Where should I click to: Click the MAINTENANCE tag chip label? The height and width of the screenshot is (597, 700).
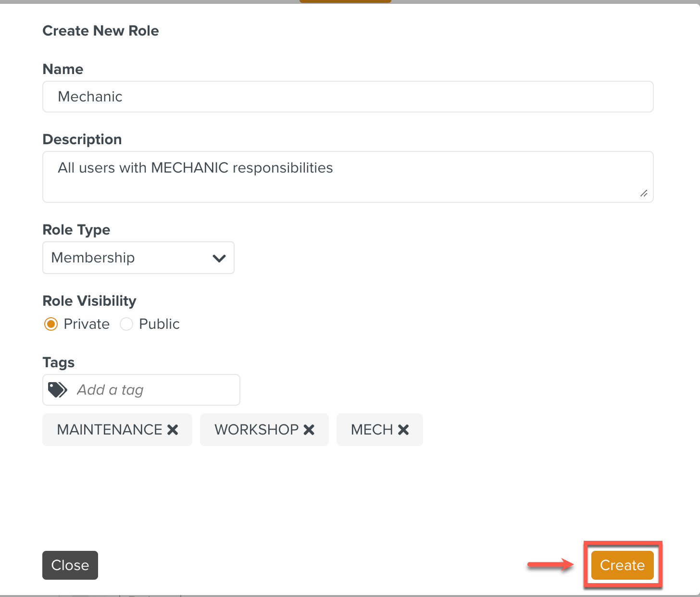click(110, 430)
